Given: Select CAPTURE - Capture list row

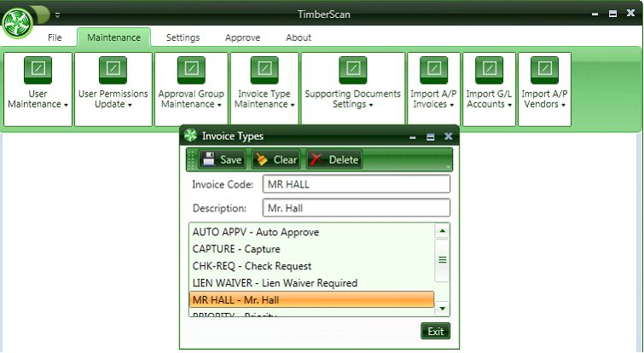Looking at the screenshot, I should (x=311, y=249).
